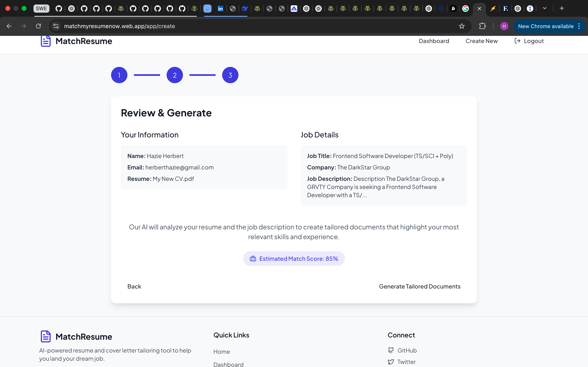Open the Chrome extensions puzzle icon
The image size is (588, 367).
(x=482, y=26)
